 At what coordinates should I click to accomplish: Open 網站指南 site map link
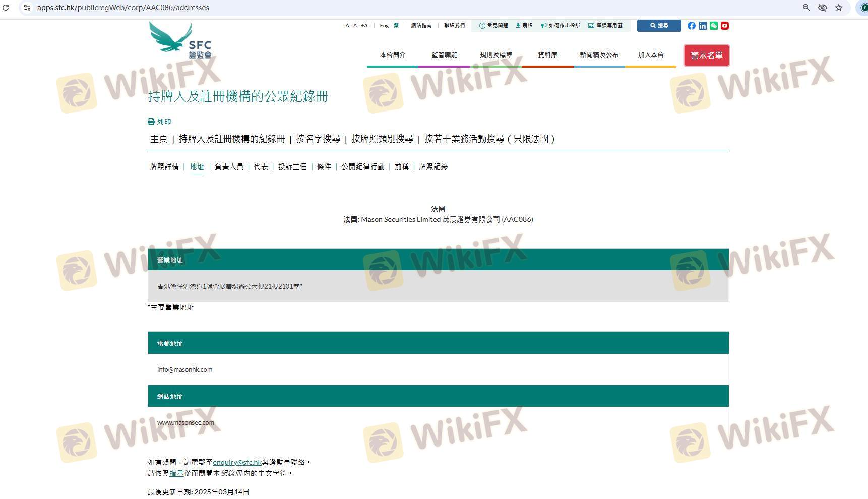tap(421, 26)
